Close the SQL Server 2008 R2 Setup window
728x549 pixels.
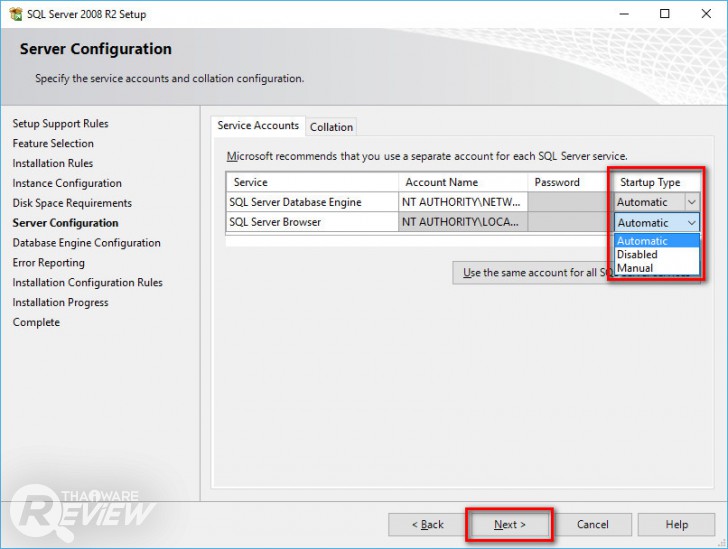[706, 14]
